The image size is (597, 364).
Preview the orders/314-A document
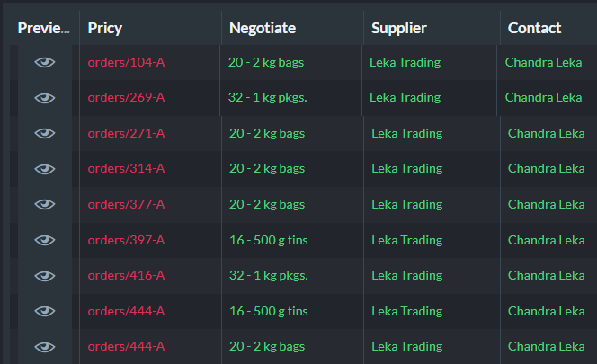pos(45,169)
